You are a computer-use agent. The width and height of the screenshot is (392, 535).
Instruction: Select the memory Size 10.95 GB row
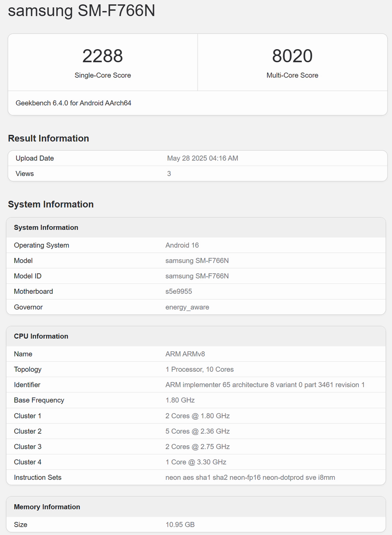[196, 525]
